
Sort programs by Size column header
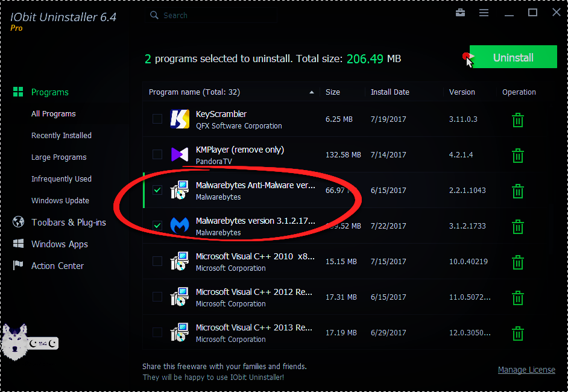[x=333, y=92]
